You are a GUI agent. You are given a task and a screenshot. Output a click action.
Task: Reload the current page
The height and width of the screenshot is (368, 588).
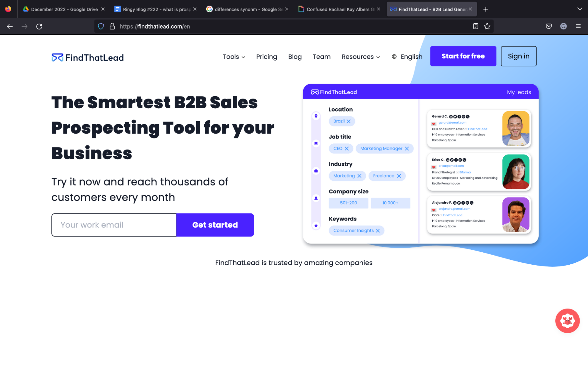(x=39, y=26)
